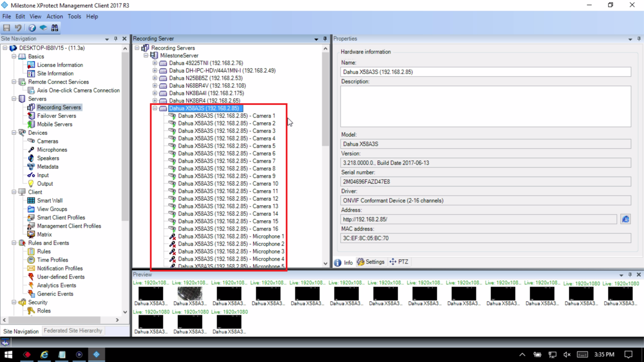Click the Name input field

point(485,72)
